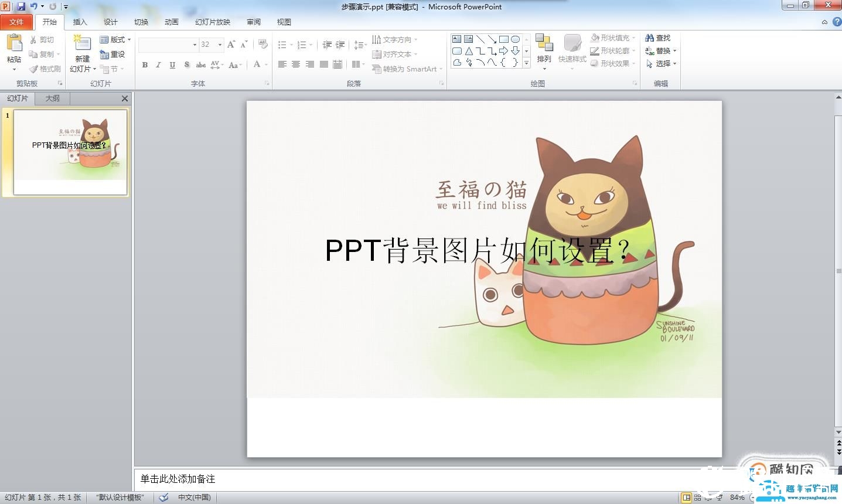The image size is (842, 504).
Task: Toggle bold formatting
Action: [x=145, y=65]
